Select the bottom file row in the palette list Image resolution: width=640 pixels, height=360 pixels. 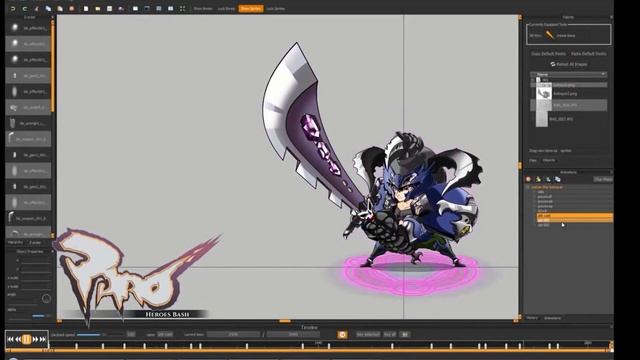569,119
